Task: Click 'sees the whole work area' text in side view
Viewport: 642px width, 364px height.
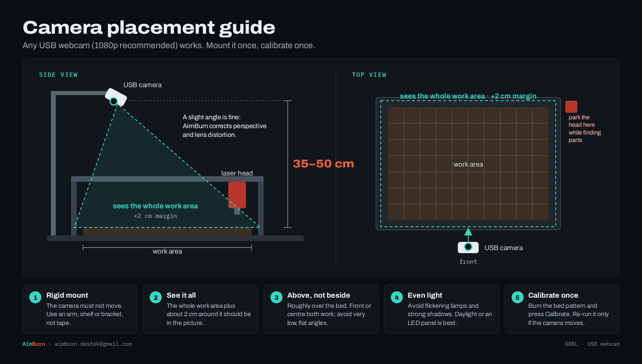Action: 155,206
